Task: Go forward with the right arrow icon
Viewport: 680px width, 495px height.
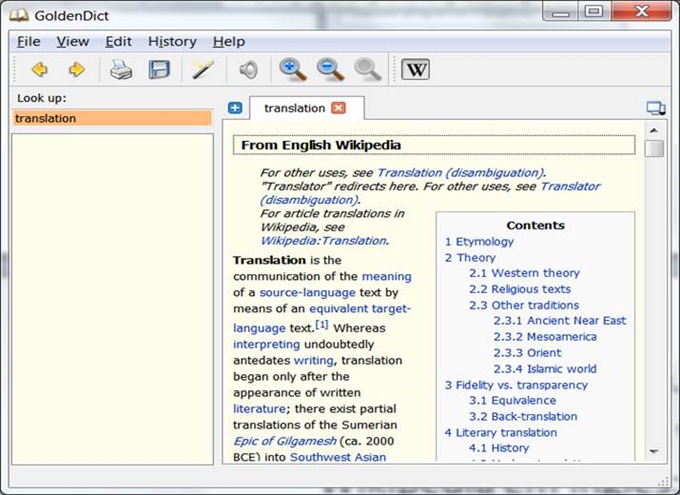Action: [x=77, y=69]
